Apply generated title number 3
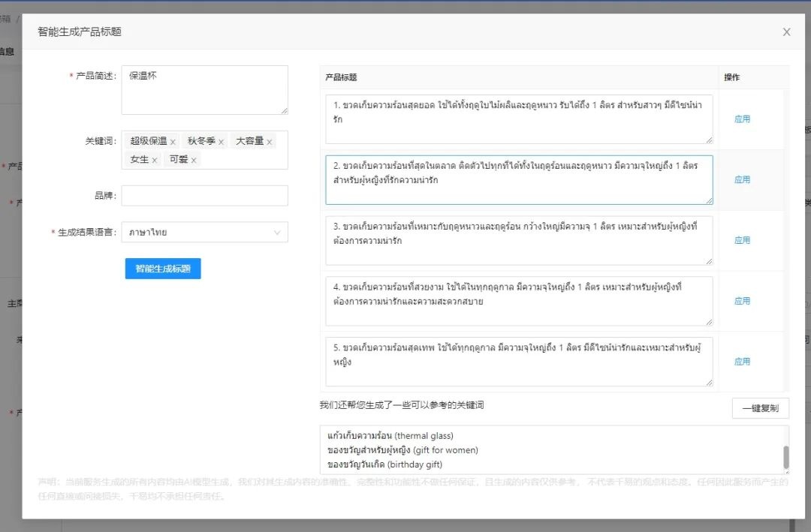The image size is (811, 532). (x=742, y=240)
